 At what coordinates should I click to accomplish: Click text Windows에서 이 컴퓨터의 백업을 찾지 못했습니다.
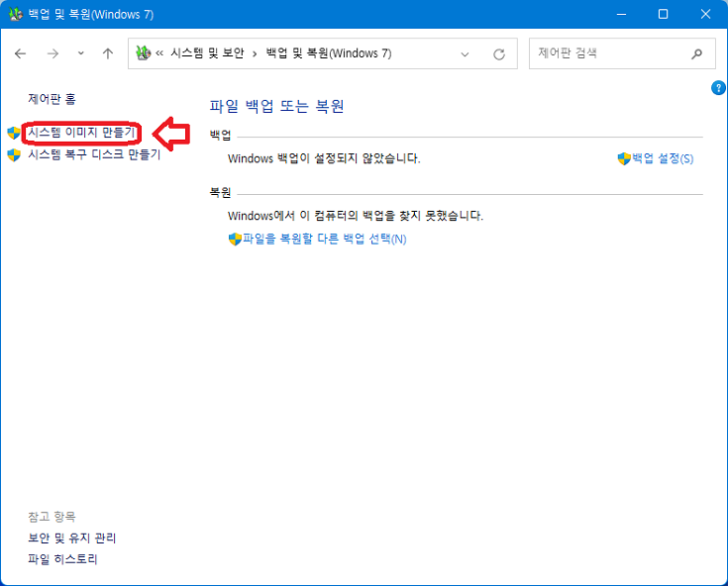356,216
